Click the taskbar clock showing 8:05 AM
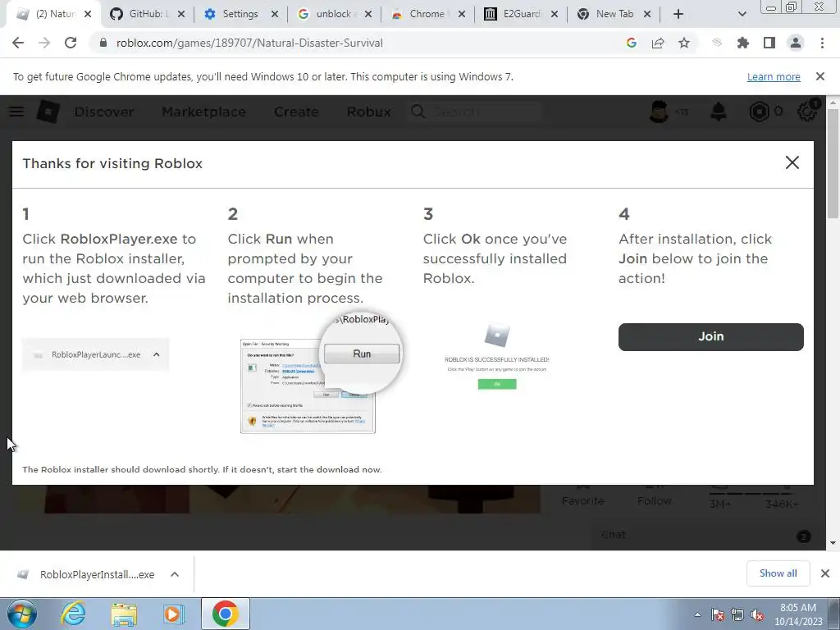This screenshot has width=840, height=630. click(798, 614)
